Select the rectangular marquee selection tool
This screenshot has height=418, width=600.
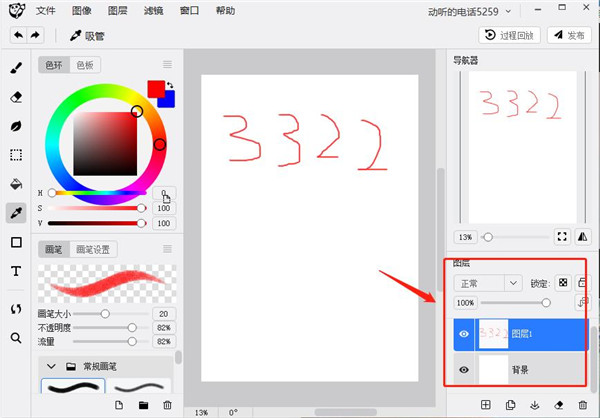point(16,155)
